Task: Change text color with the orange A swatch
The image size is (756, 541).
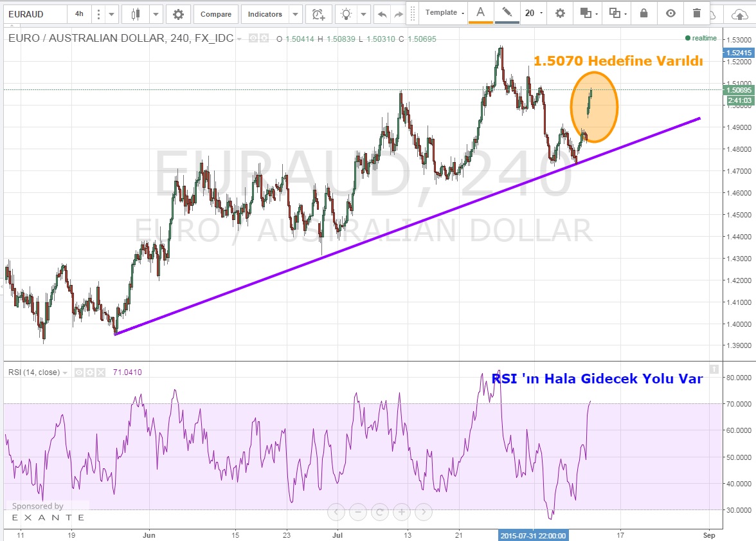Action: click(480, 13)
